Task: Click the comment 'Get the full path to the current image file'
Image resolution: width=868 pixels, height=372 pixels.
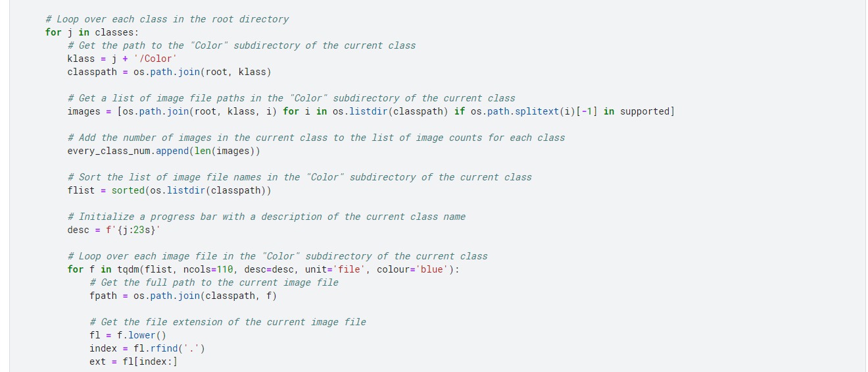Action: (214, 282)
